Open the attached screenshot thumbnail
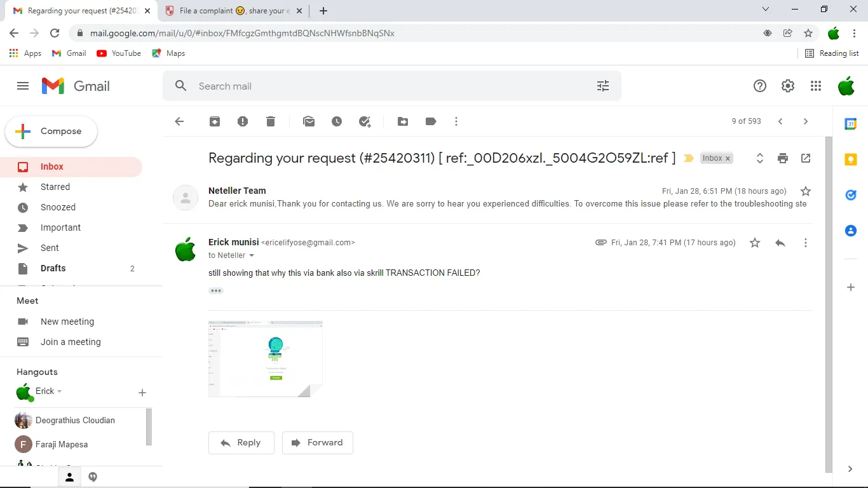868x488 pixels. [266, 359]
